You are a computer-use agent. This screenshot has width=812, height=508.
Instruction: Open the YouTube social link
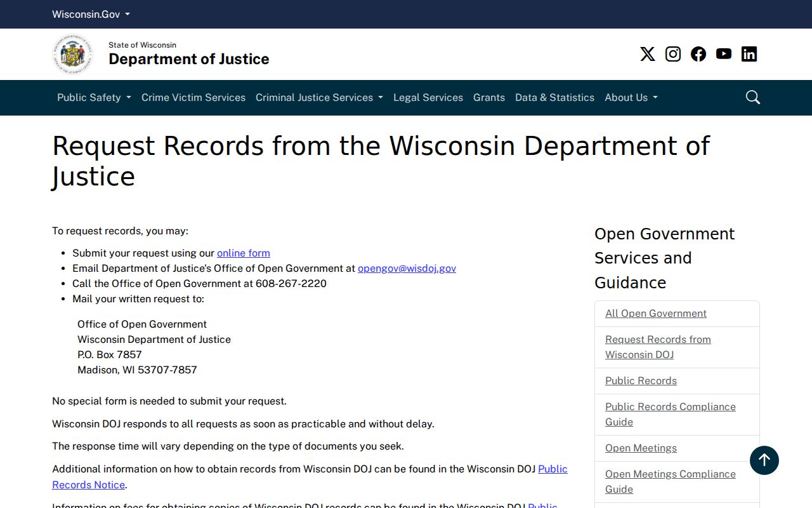[724, 54]
